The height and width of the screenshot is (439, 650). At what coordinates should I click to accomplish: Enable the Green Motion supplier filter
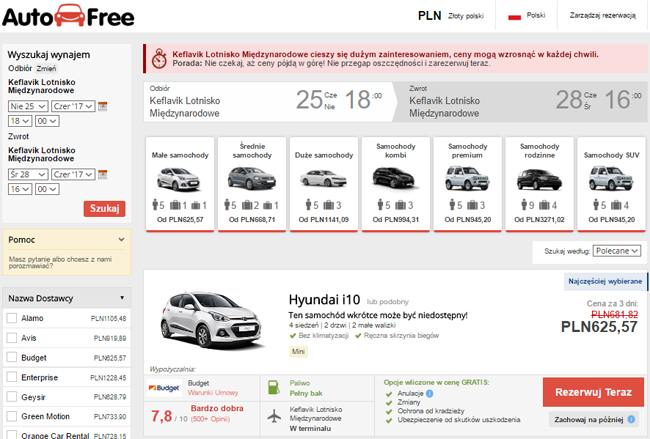12,416
